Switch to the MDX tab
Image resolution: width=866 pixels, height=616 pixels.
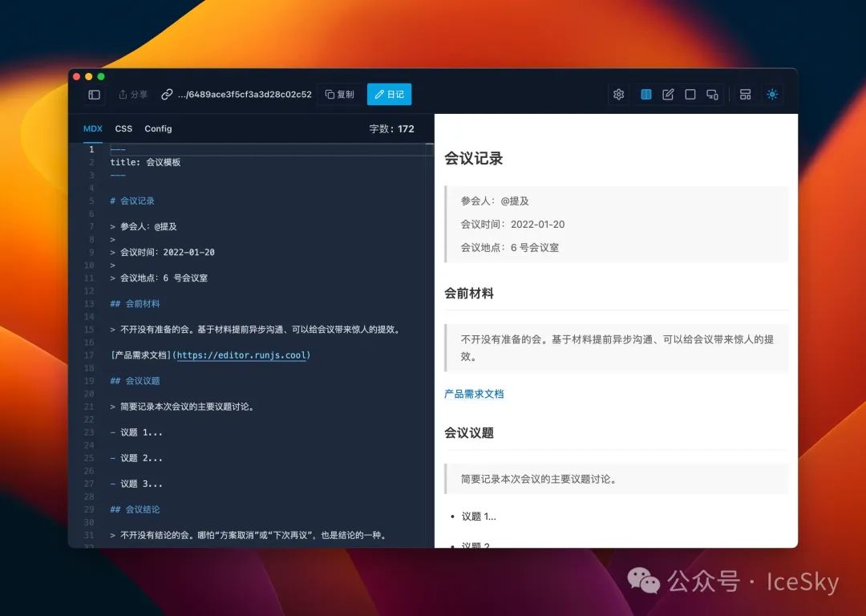pyautogui.click(x=93, y=129)
